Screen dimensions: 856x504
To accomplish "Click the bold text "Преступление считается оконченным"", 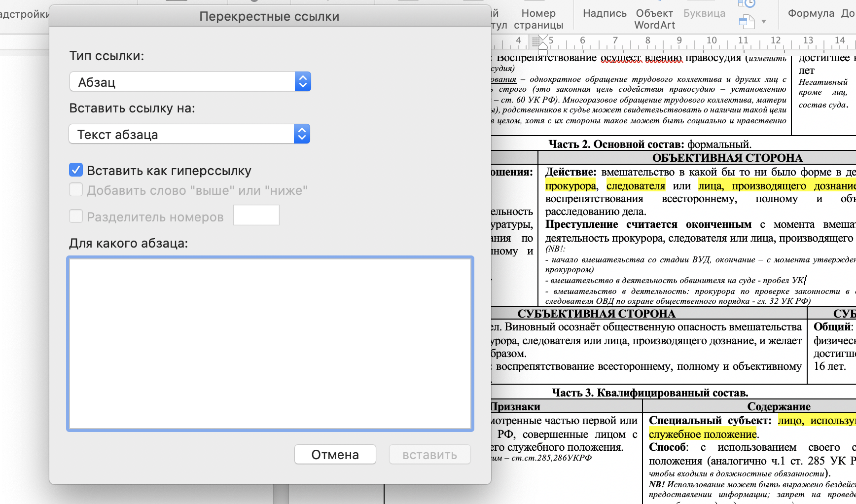I will pos(648,224).
